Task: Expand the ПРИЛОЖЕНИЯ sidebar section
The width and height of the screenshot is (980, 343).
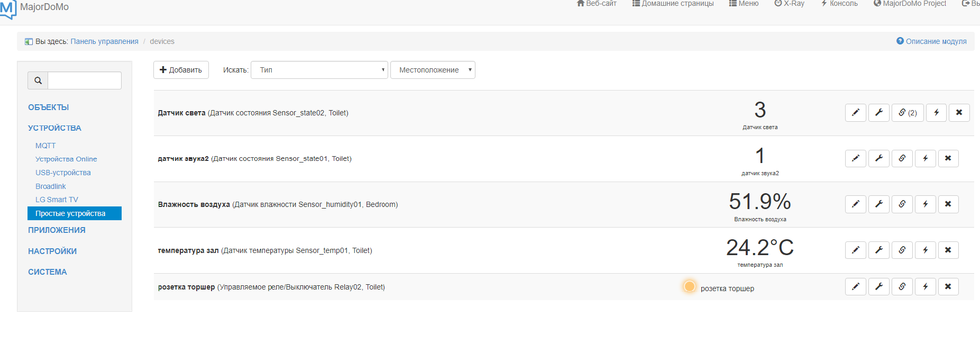Action: click(x=57, y=230)
